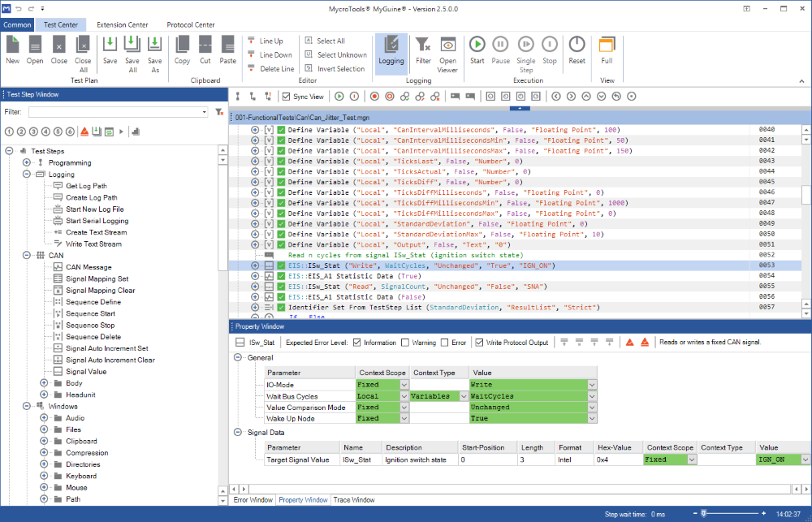Open the Extension Center tab
This screenshot has width=812, height=522.
(x=122, y=24)
